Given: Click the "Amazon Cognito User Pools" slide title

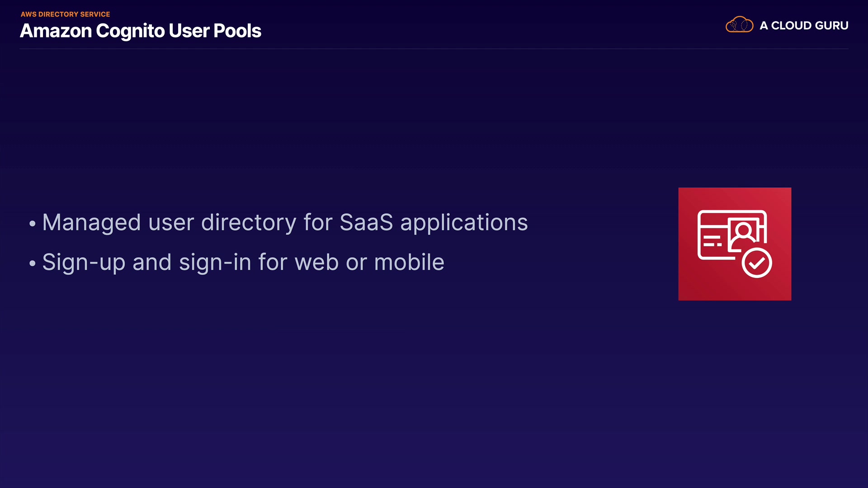Looking at the screenshot, I should (x=141, y=31).
